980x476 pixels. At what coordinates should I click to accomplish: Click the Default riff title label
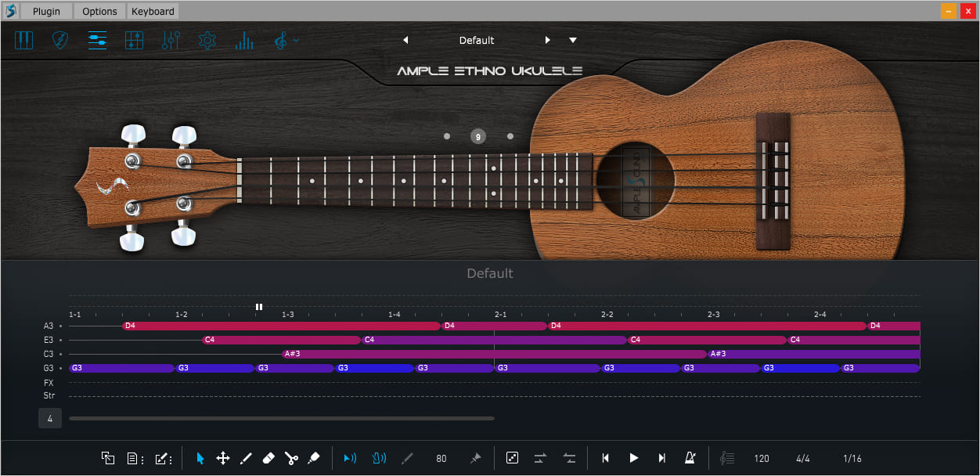pyautogui.click(x=490, y=273)
